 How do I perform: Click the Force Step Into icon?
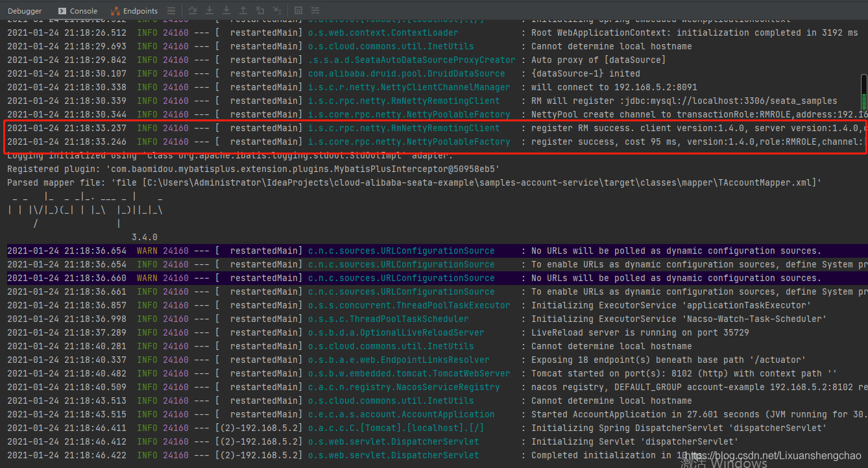pos(226,11)
